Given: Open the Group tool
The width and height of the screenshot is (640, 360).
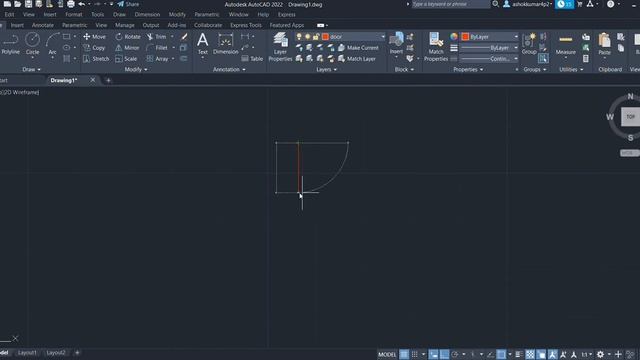Looking at the screenshot, I should [529, 44].
